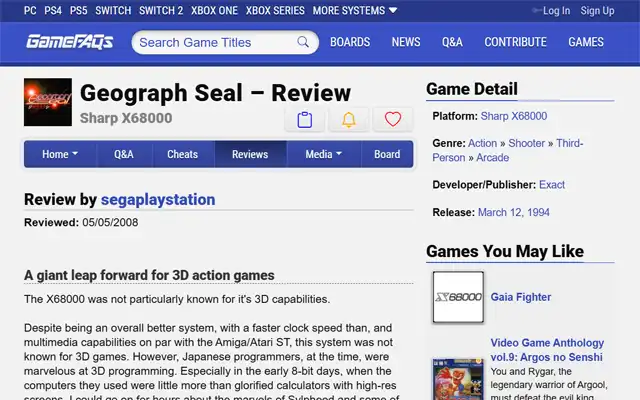This screenshot has width=640, height=400.
Task: Click the Shooter genre link
Action: tap(527, 143)
